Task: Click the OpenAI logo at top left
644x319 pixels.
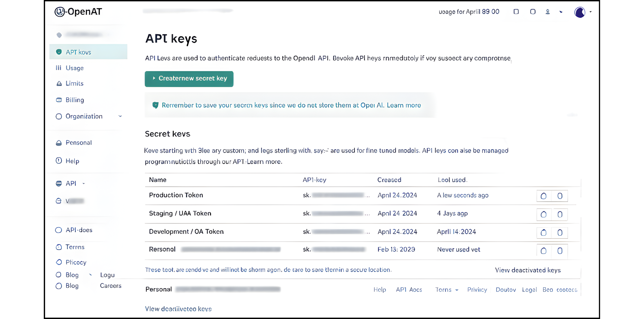Action: 78,12
